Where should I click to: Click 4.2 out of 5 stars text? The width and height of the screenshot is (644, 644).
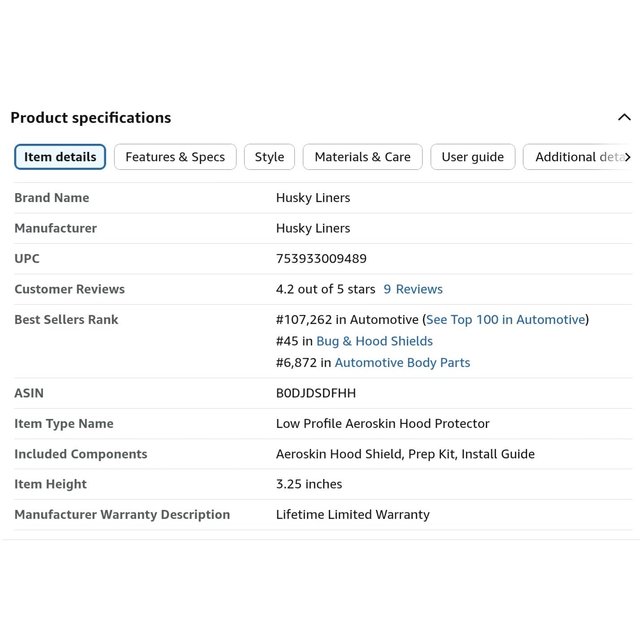pyautogui.click(x=325, y=289)
